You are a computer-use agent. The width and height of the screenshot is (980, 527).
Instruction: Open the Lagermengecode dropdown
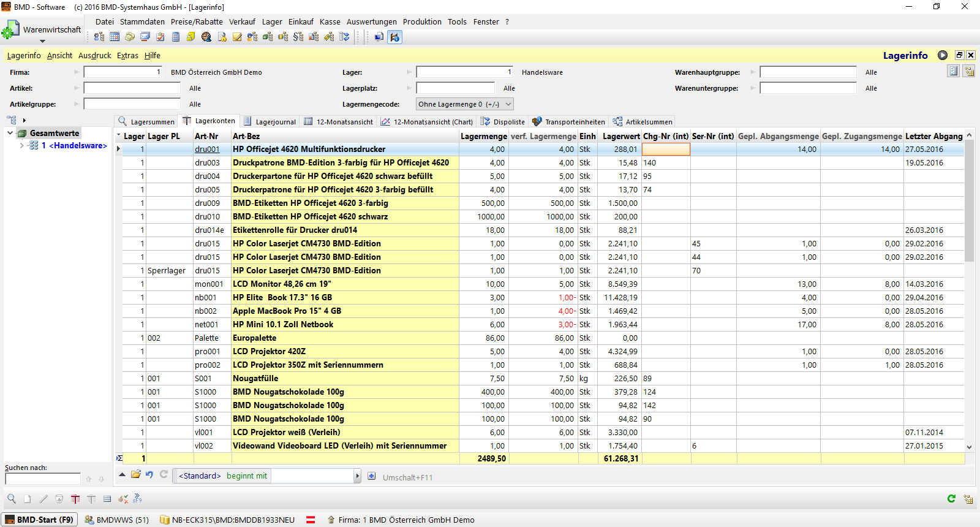pyautogui.click(x=508, y=104)
